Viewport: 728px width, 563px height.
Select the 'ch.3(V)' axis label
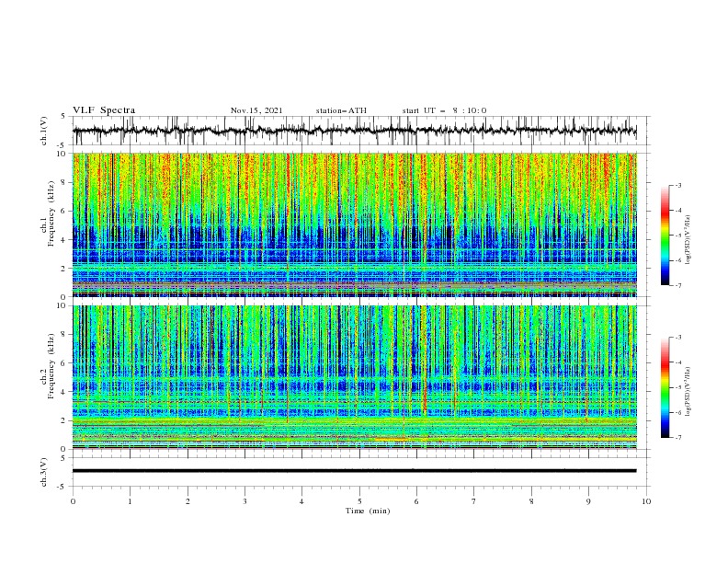pyautogui.click(x=44, y=472)
